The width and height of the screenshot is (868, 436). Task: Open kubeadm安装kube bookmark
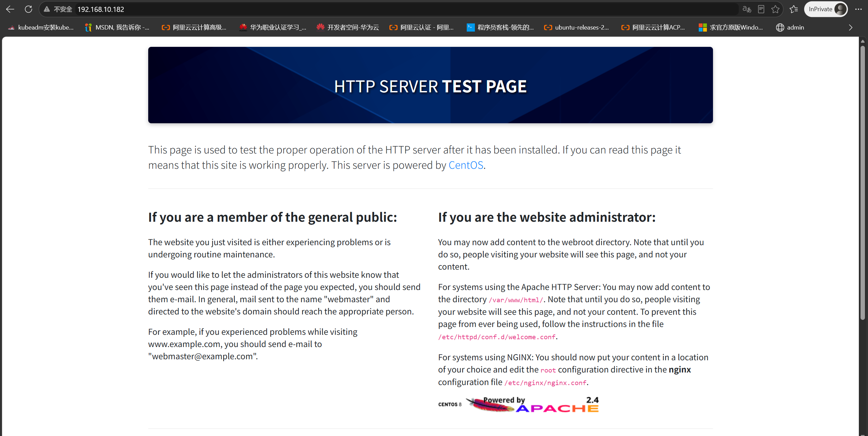(41, 28)
